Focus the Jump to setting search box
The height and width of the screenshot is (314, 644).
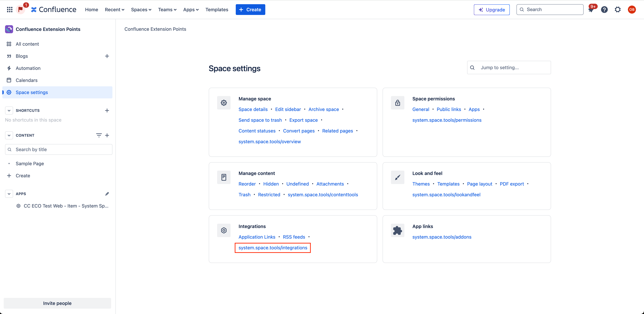509,68
